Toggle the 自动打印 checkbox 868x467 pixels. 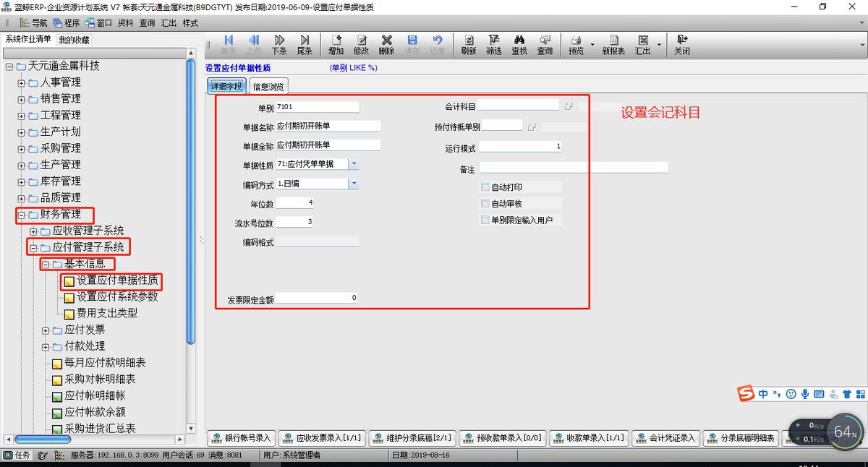click(x=485, y=187)
